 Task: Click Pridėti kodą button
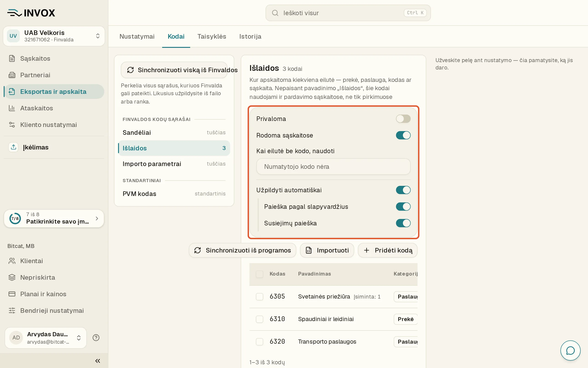tap(388, 250)
